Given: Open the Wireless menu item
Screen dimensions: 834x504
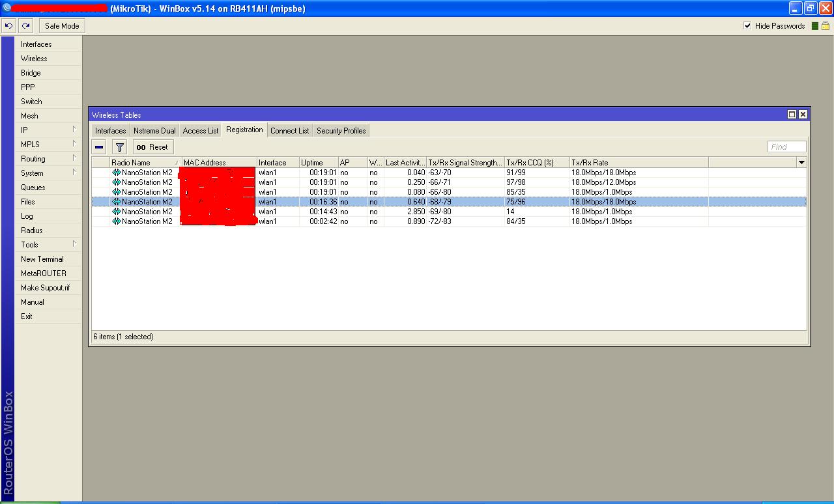Looking at the screenshot, I should point(49,59).
